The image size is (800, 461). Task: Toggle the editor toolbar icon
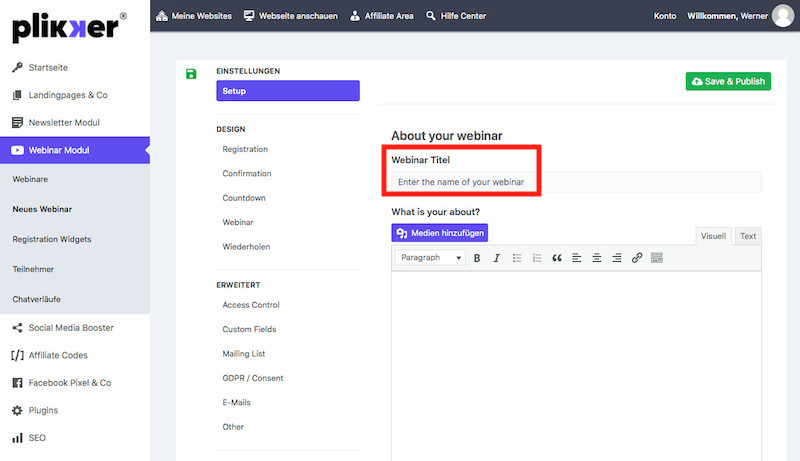coord(657,258)
